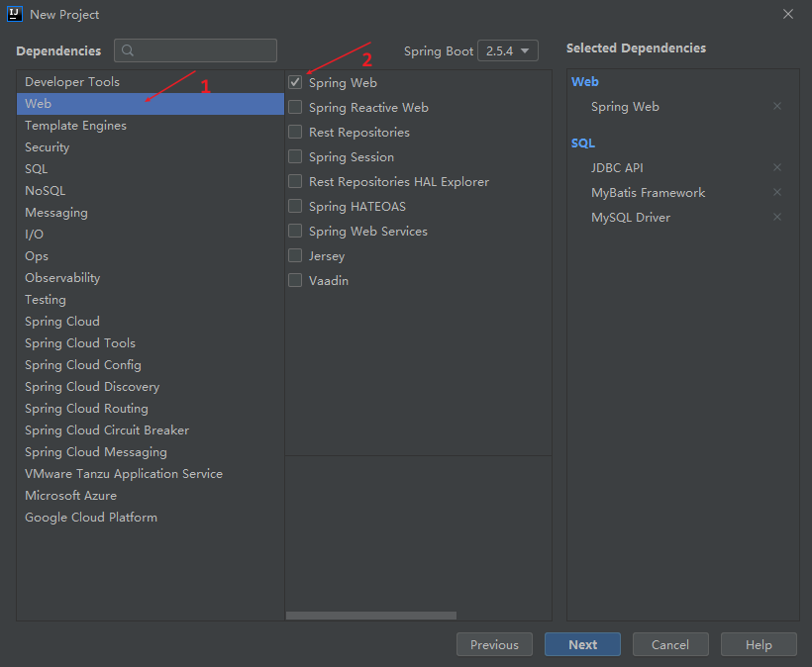
Task: Select VMware Tanzu Application Service
Action: 151,473
